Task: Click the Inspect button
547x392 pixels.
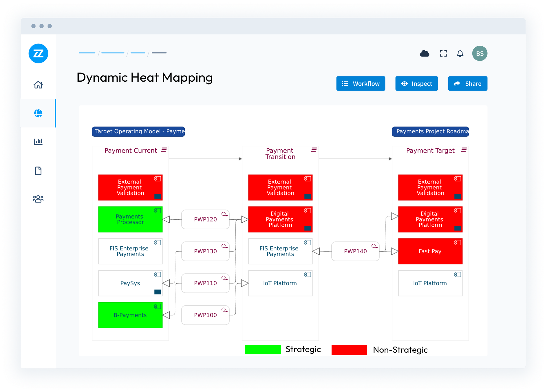Action: click(416, 84)
